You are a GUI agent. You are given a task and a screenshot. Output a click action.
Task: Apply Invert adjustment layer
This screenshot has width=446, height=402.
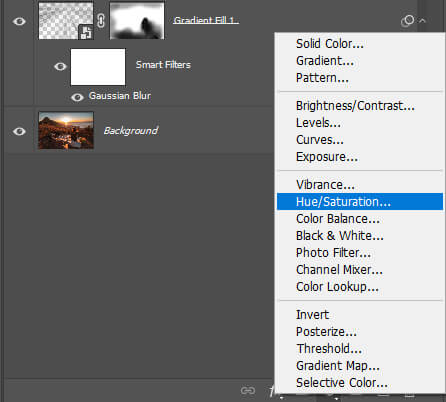click(360, 315)
